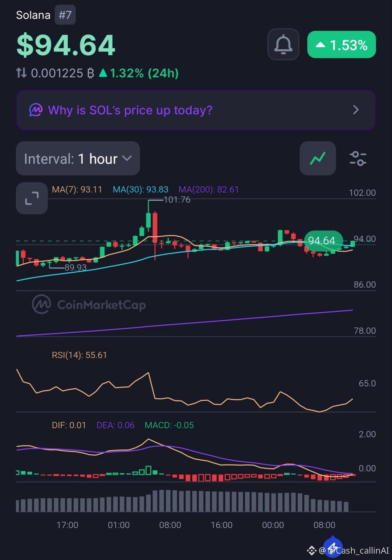Select the 94.64 current price label on chart
Screen dimensions: 392x560
(323, 240)
